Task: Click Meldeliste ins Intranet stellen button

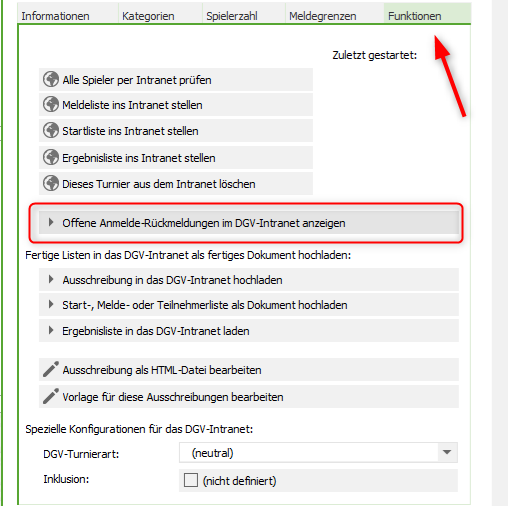Action: pyautogui.click(x=176, y=105)
